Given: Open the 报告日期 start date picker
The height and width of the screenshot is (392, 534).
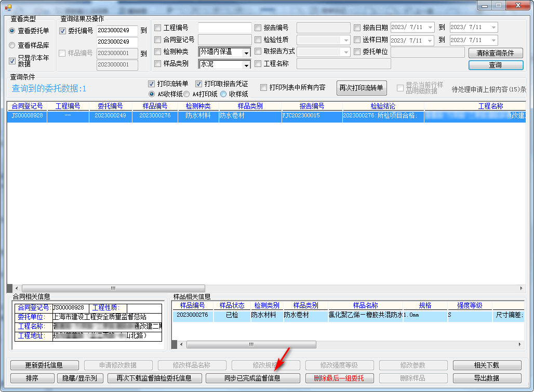Looking at the screenshot, I should tap(431, 28).
